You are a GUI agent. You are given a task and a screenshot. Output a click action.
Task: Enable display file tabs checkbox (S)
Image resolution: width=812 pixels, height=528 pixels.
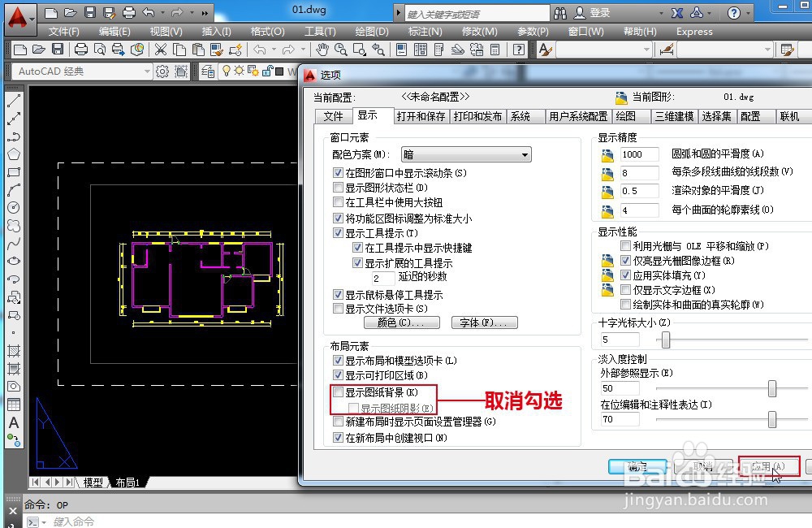338,309
